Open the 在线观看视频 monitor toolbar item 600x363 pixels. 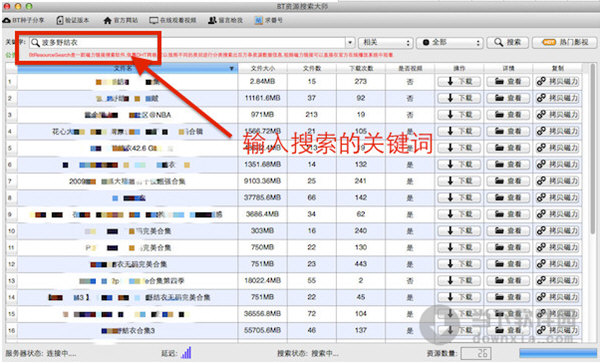pyautogui.click(x=173, y=20)
